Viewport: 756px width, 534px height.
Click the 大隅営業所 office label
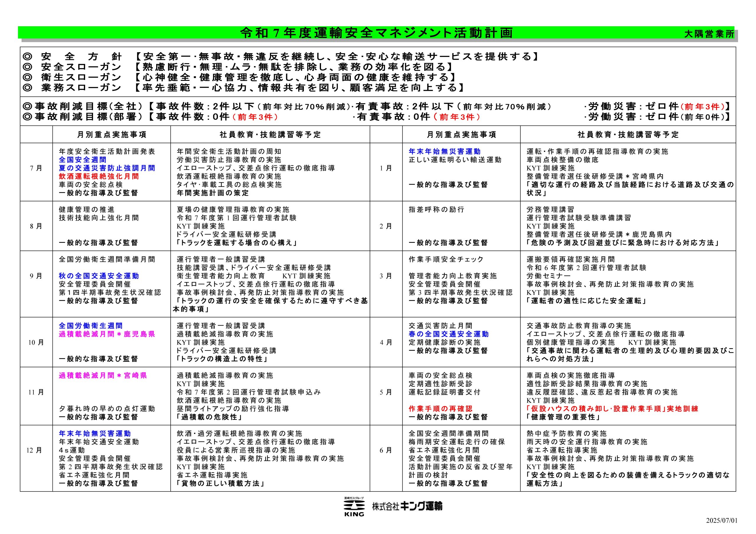709,34
